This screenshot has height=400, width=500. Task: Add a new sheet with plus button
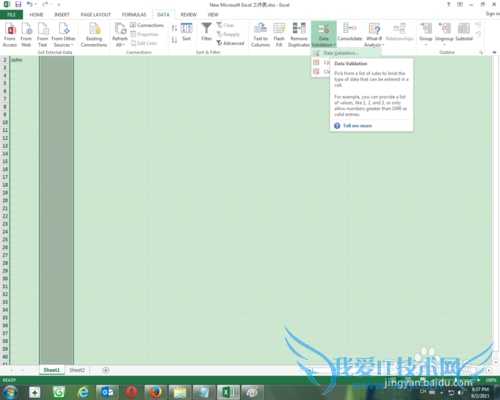tap(106, 370)
